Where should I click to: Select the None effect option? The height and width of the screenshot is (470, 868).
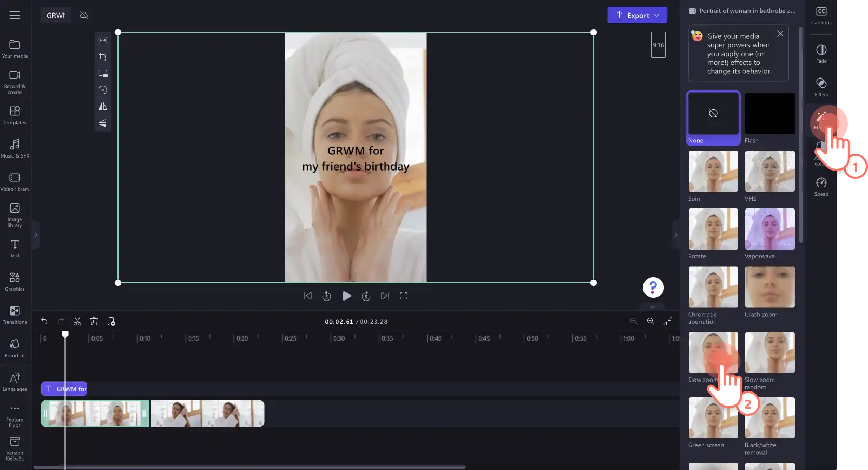coord(713,118)
